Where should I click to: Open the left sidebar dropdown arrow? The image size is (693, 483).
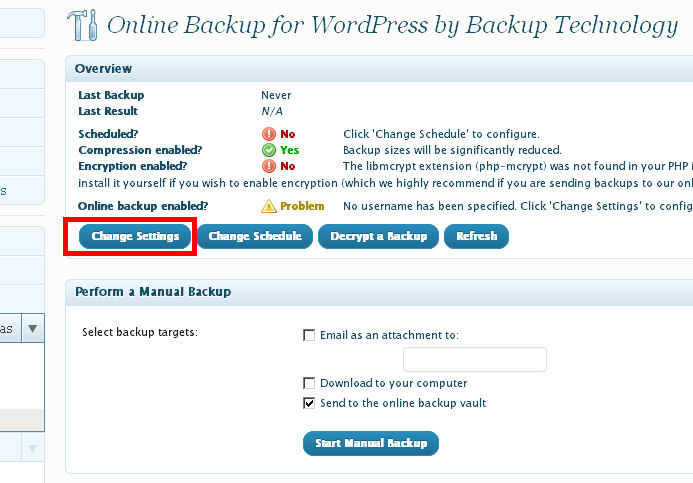click(32, 328)
